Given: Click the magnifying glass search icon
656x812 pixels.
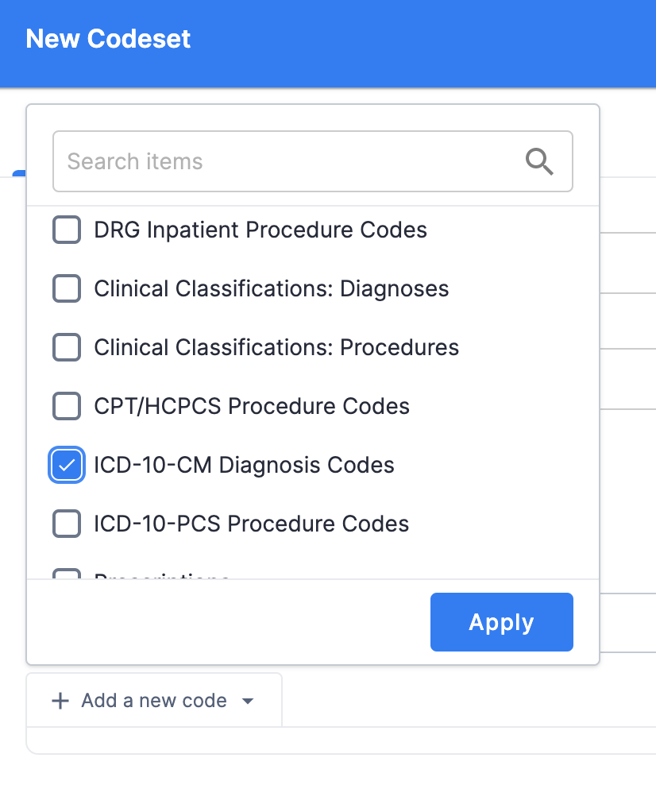Looking at the screenshot, I should (539, 161).
